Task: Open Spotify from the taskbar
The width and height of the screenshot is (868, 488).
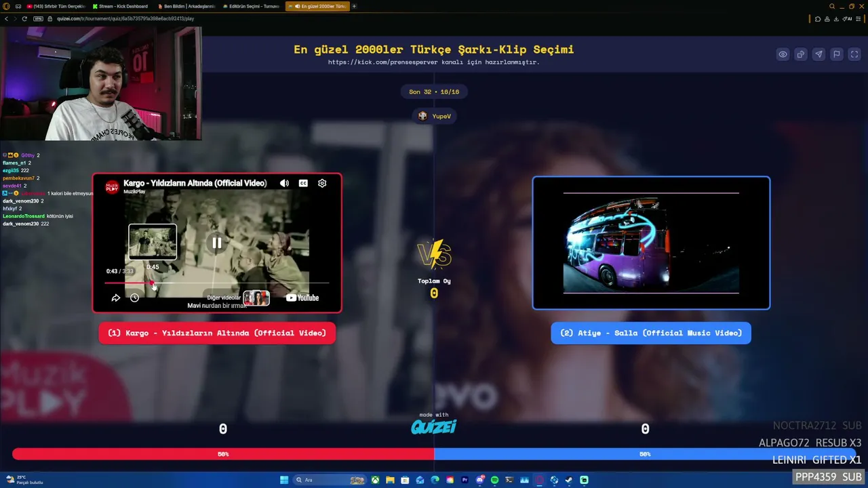Action: coord(494,480)
